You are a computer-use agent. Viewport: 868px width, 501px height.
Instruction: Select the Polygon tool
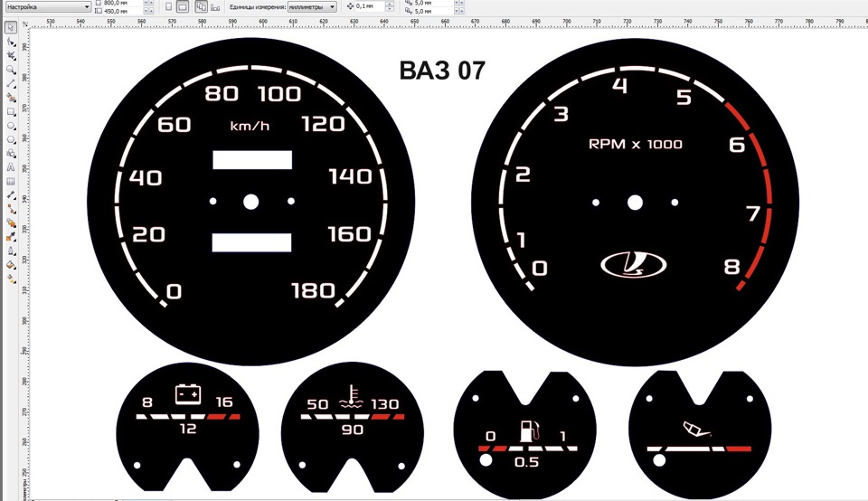tap(11, 139)
